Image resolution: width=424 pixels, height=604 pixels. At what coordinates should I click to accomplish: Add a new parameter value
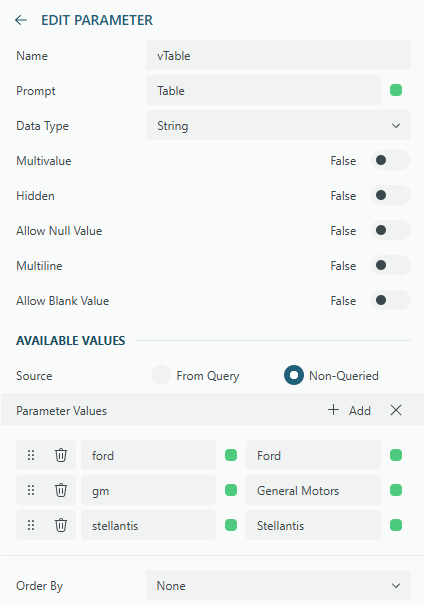point(349,410)
